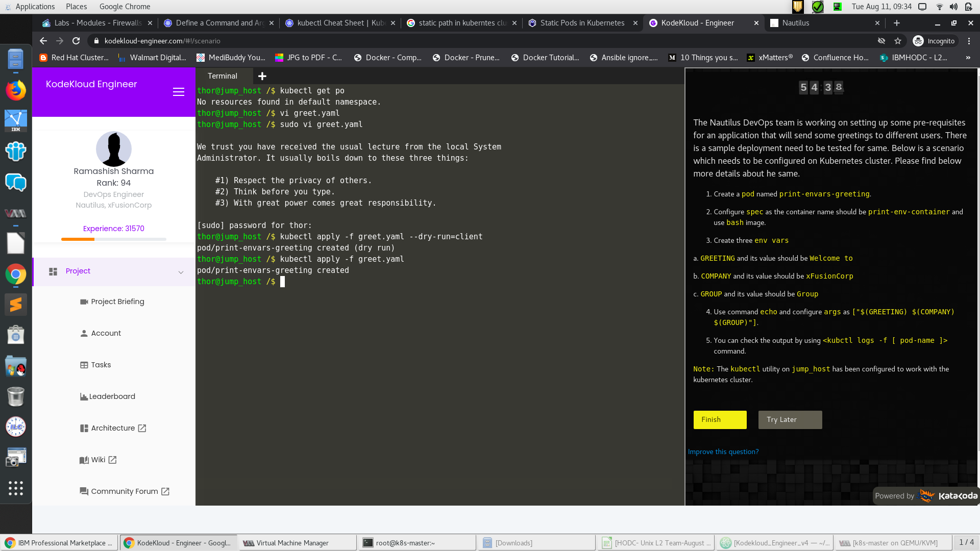Launch Sublime Text from the dock
This screenshot has height=551, width=980.
(15, 305)
